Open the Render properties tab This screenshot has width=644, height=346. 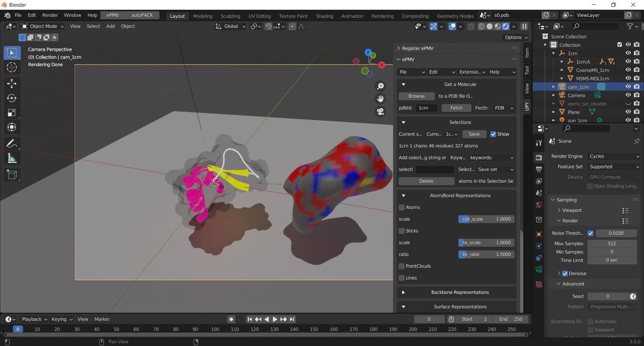click(x=539, y=157)
